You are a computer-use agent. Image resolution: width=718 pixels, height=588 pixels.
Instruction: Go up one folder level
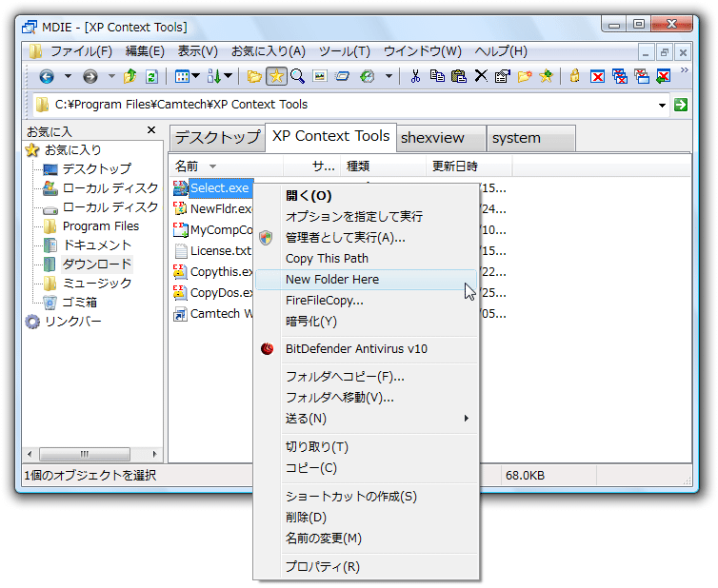(x=130, y=76)
